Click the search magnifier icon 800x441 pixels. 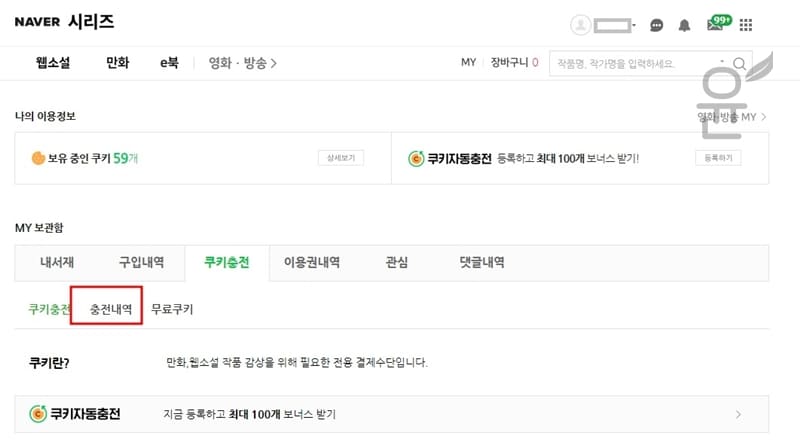[739, 63]
